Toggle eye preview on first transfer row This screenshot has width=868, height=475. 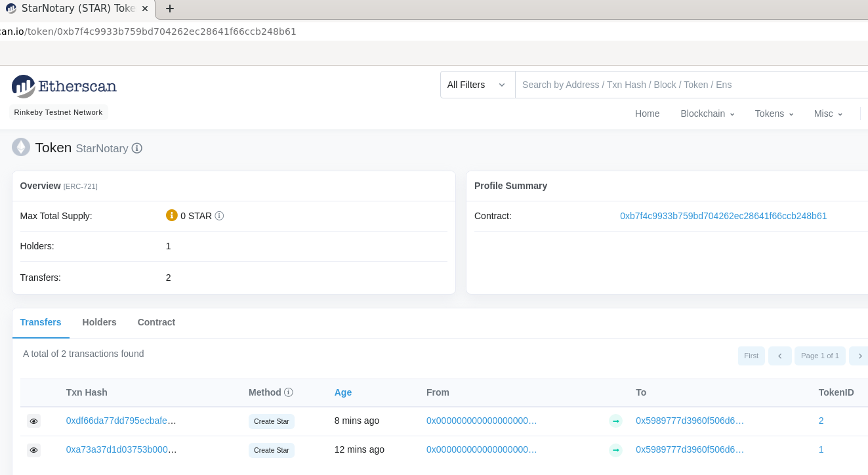[33, 421]
